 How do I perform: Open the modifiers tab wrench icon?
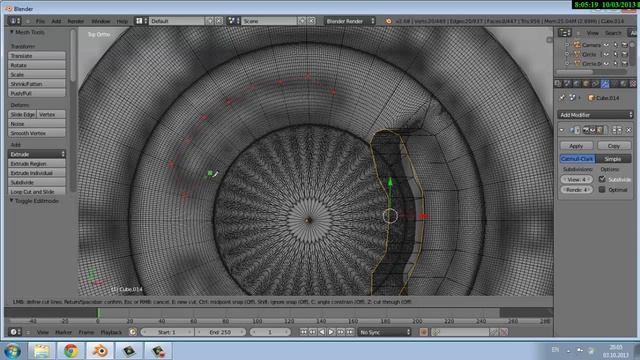click(604, 84)
